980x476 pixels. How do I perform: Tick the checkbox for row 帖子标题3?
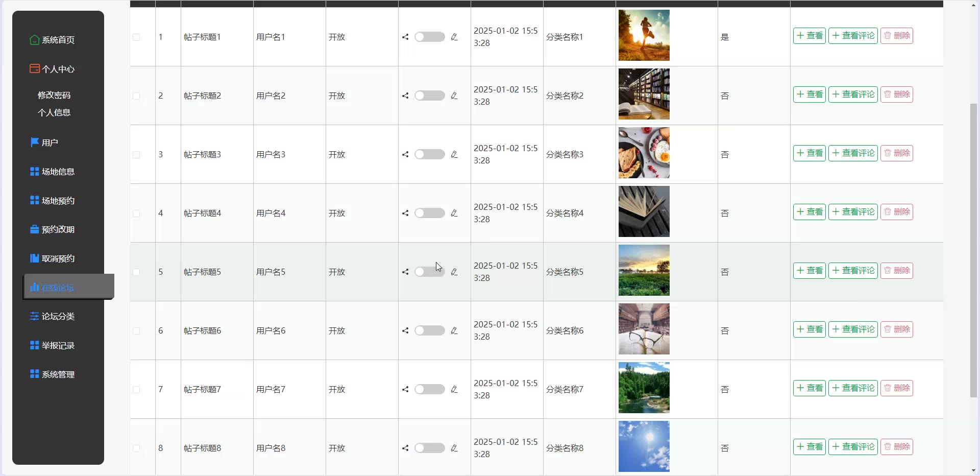tap(136, 155)
